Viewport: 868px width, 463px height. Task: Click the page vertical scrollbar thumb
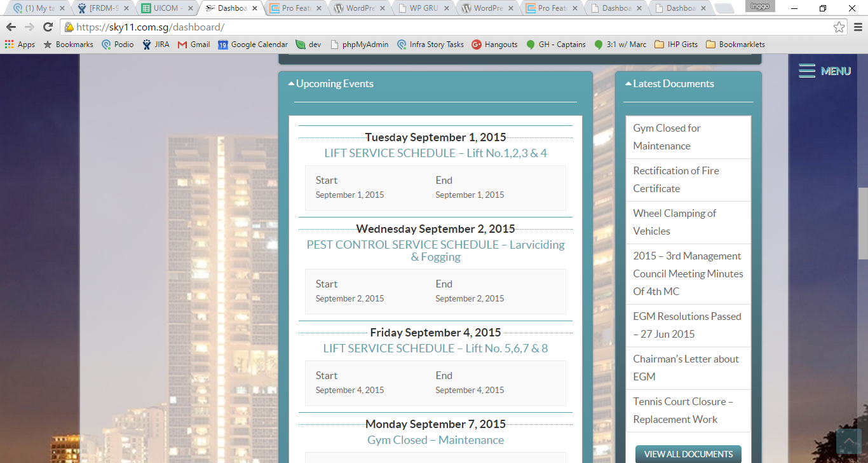point(863,223)
